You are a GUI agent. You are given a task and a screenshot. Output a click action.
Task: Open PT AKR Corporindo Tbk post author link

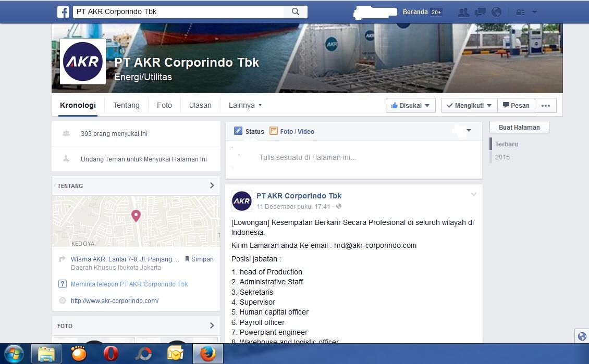pyautogui.click(x=299, y=196)
